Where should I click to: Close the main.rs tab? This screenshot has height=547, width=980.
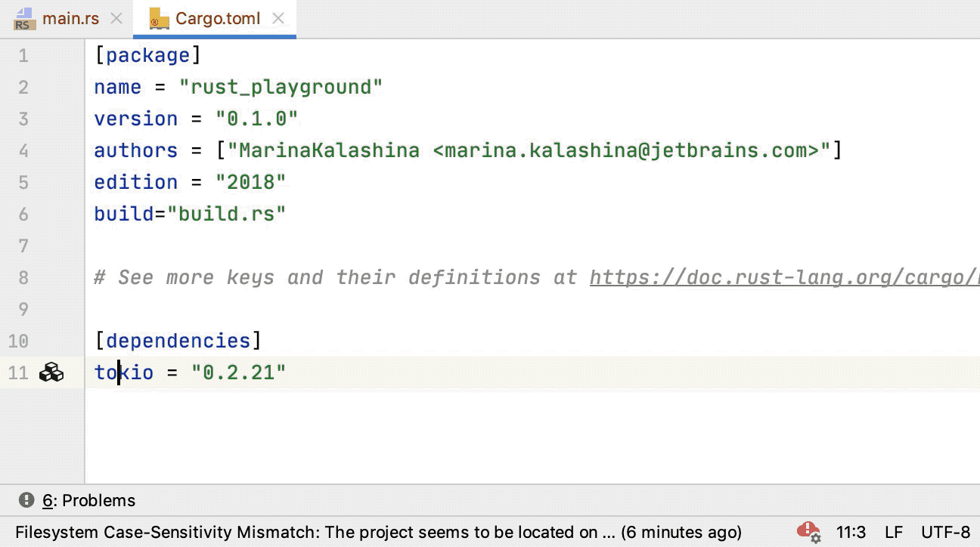point(116,19)
